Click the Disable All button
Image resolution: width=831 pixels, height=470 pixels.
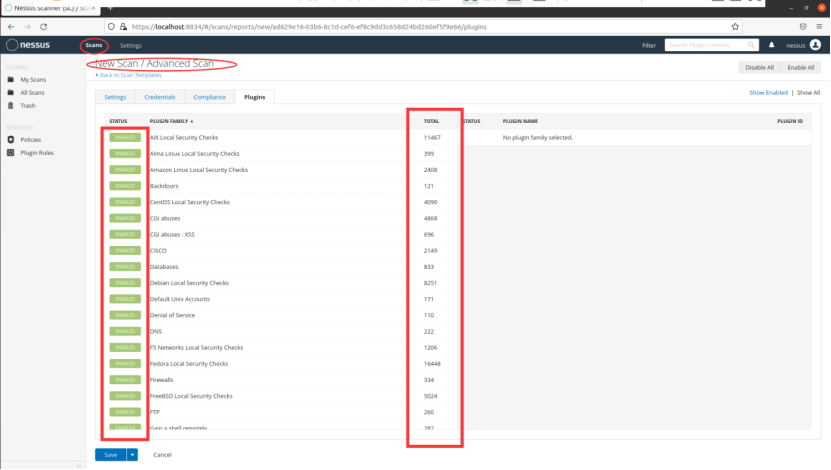coord(759,67)
